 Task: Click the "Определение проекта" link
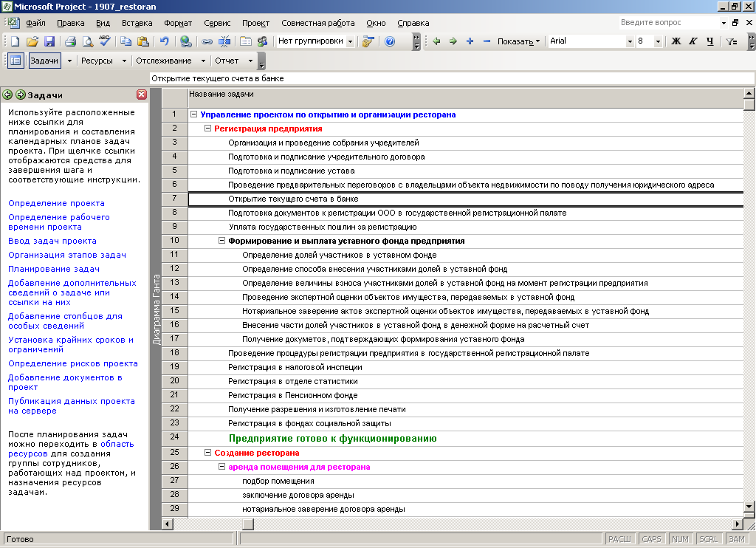point(56,203)
